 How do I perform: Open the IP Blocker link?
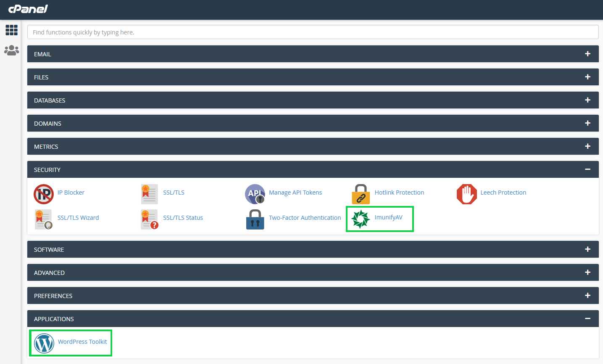[x=71, y=193]
